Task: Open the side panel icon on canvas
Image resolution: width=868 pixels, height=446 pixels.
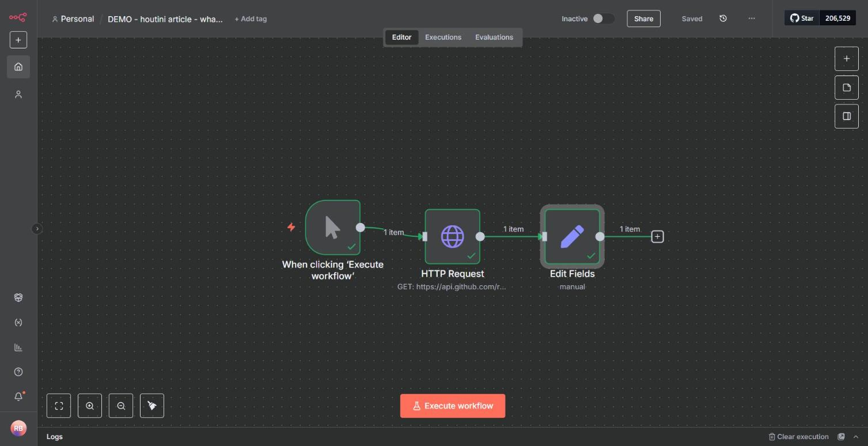Action: (846, 116)
